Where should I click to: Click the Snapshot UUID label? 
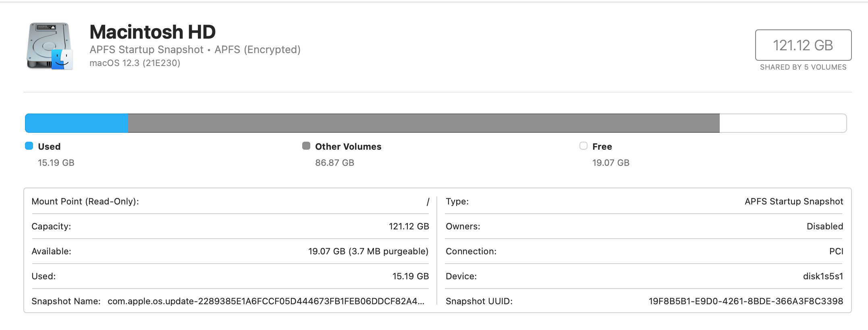[x=479, y=301]
